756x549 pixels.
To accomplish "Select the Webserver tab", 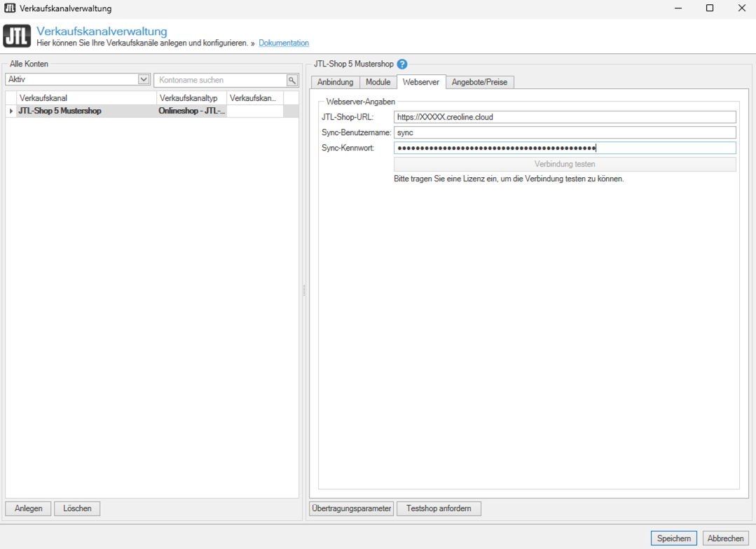I will 421,82.
